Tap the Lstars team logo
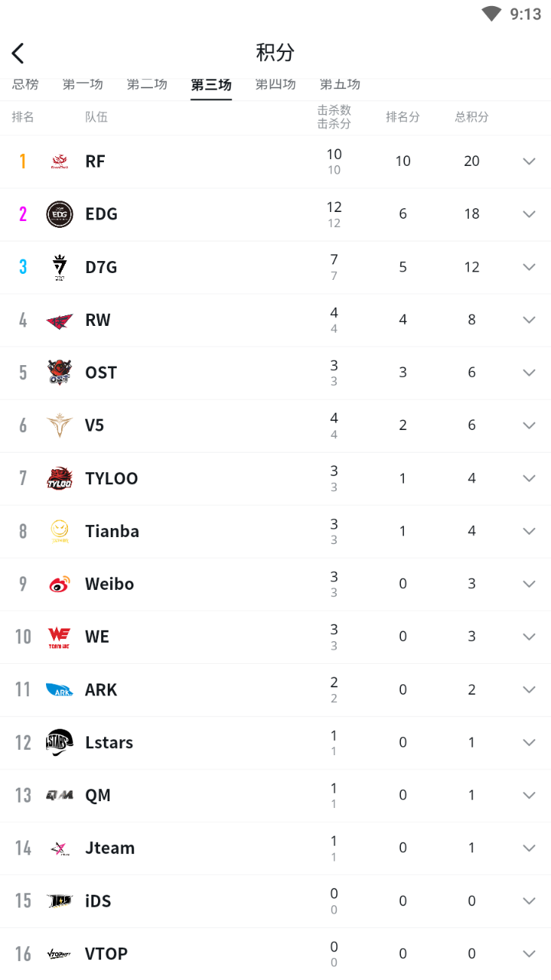This screenshot has height=980, width=551. pyautogui.click(x=60, y=742)
